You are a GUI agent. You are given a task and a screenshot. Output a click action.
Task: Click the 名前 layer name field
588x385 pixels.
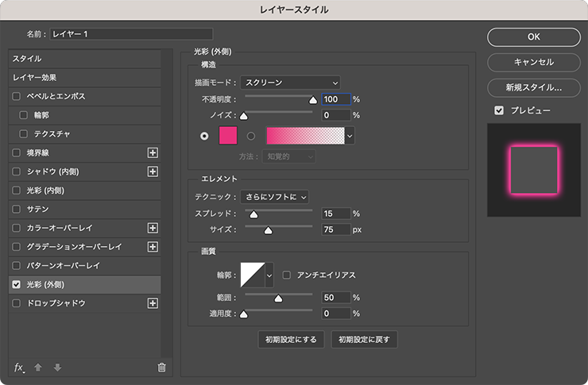[x=131, y=34]
